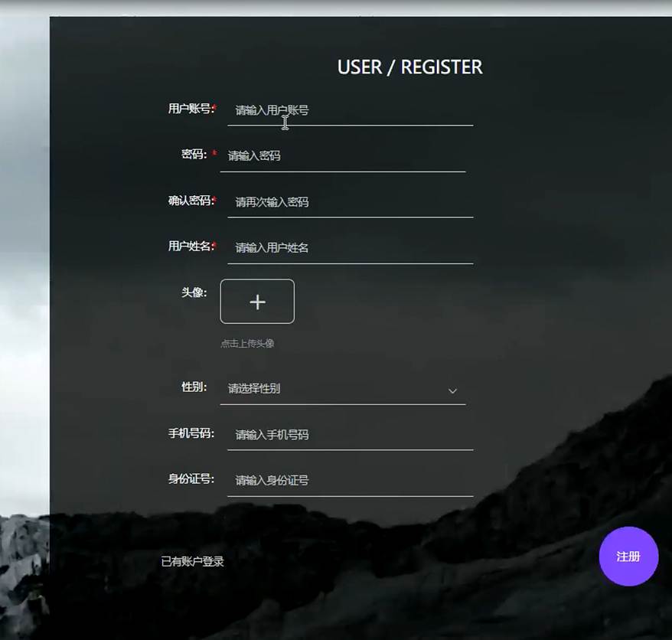Click the 用户姓名 label
The height and width of the screenshot is (640, 672).
[x=191, y=246]
